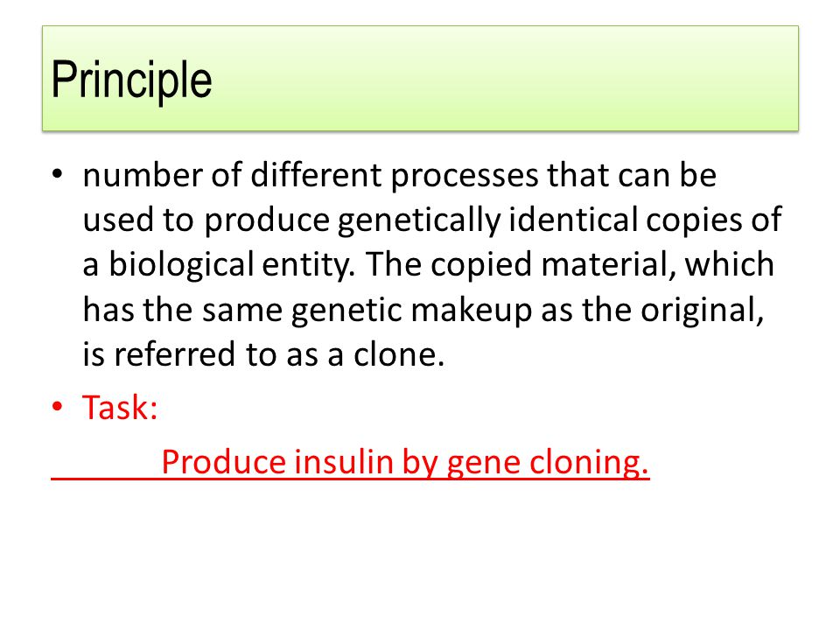This screenshot has height=630, width=840.
Task: Click the red bullet point before 'Task:'
Action: coord(58,407)
